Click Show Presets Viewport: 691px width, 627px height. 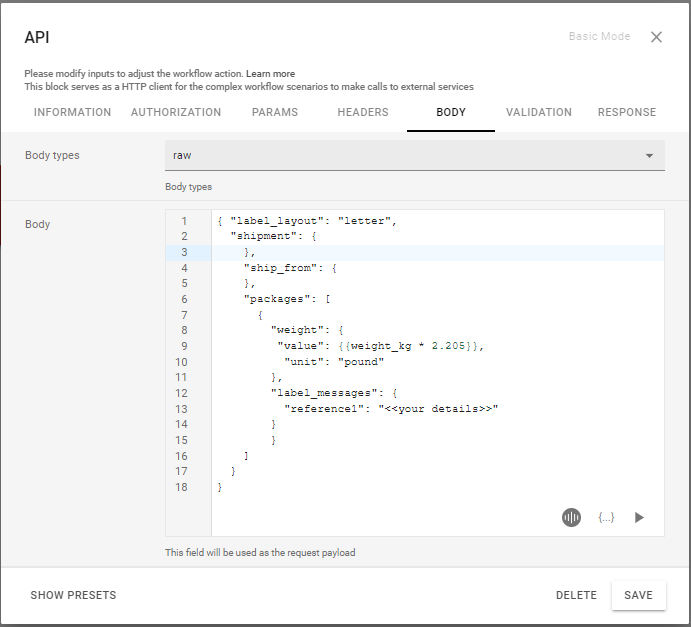73,595
